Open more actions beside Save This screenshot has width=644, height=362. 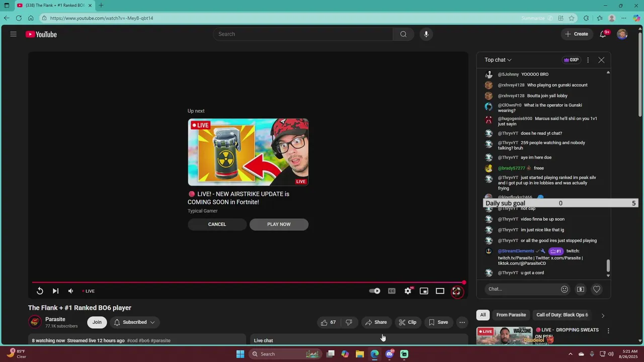(x=462, y=322)
